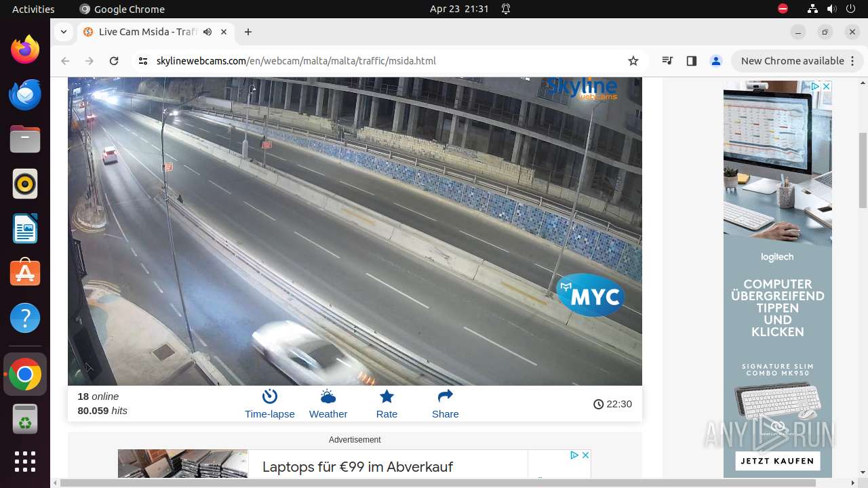
Task: Open the Google Chrome app menu in top bar
Action: click(x=122, y=9)
